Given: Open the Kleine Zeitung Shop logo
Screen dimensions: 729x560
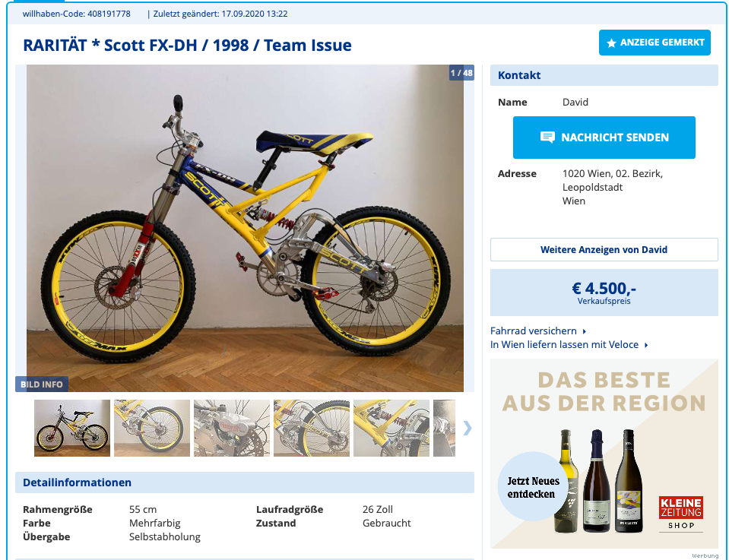Looking at the screenshot, I should pos(681,512).
